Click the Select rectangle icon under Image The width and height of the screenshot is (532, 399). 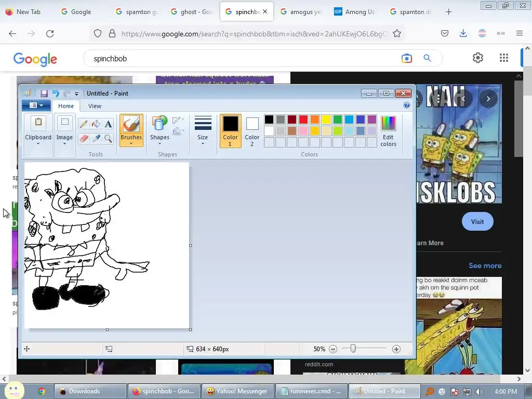click(64, 122)
